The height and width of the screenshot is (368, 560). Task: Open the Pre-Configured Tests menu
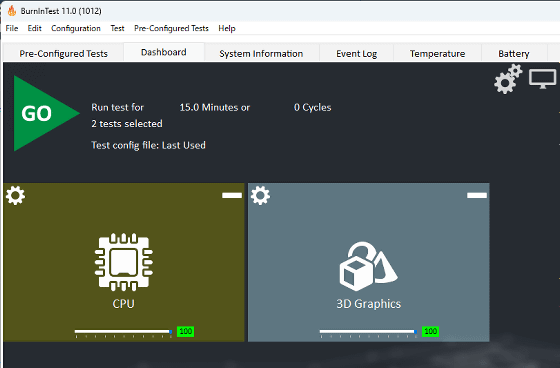click(171, 28)
